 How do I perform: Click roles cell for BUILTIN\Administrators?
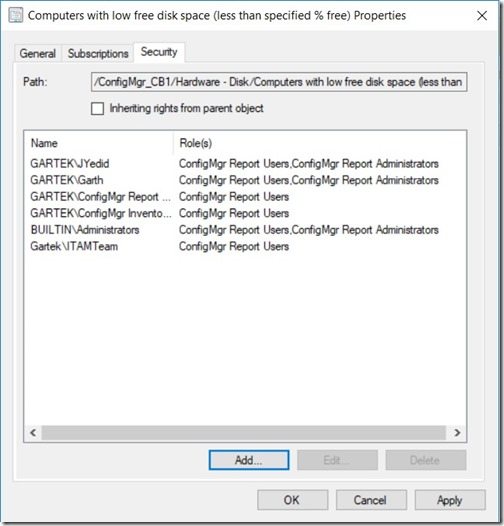(309, 230)
